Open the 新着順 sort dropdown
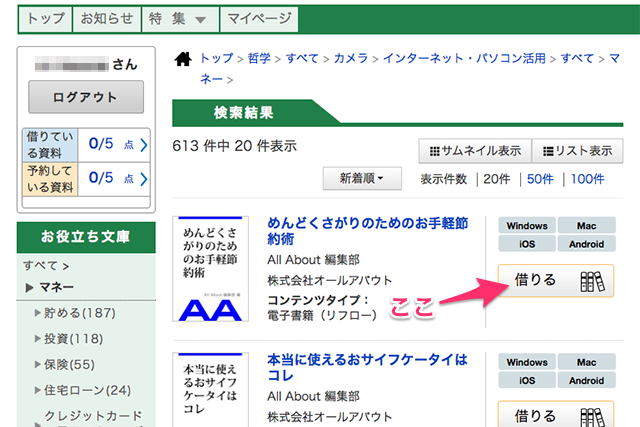Image resolution: width=640 pixels, height=427 pixels. (362, 179)
